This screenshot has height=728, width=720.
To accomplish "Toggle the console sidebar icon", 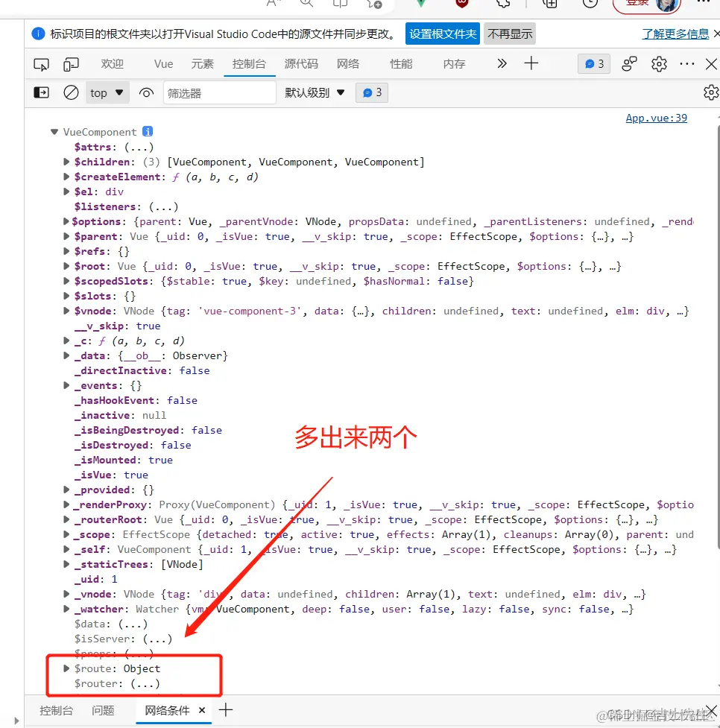I will (x=41, y=93).
